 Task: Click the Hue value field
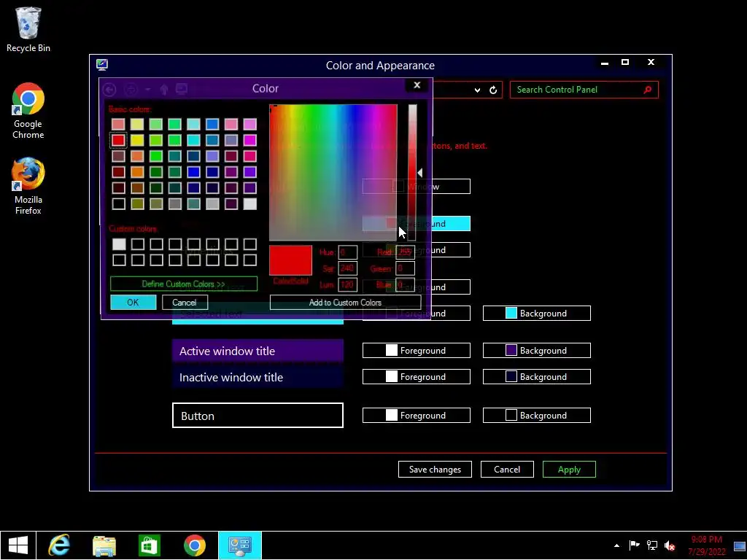[347, 252]
